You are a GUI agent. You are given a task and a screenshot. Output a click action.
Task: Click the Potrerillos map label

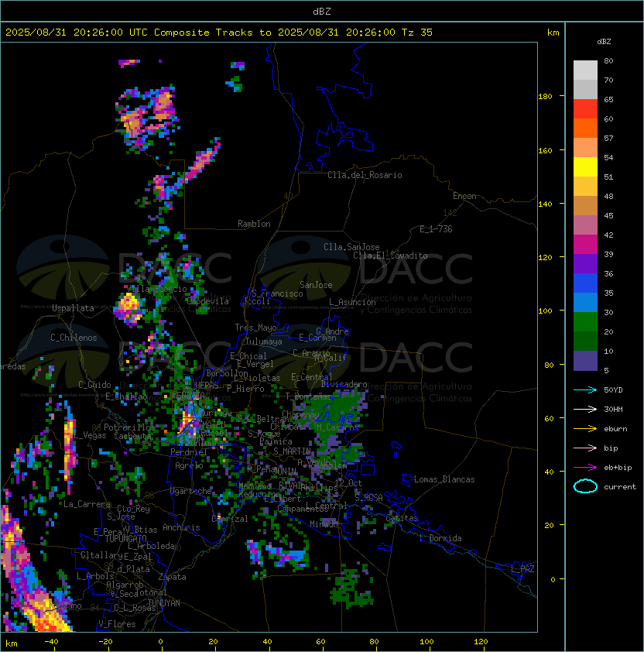(129, 427)
